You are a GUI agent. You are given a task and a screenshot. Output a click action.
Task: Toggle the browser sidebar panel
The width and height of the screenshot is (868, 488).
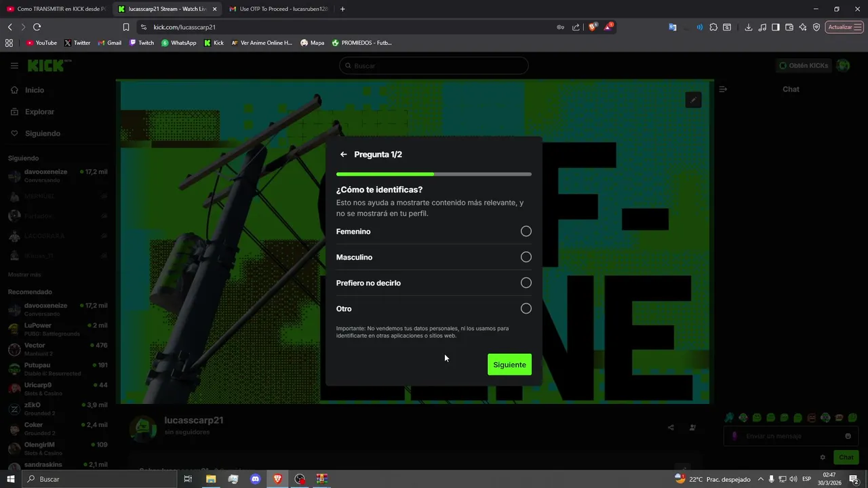[x=775, y=27]
